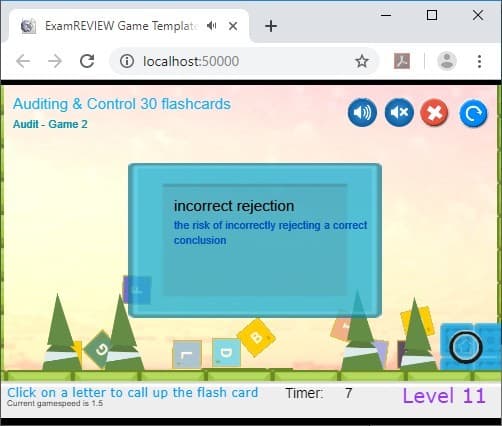Image resolution: width=502 pixels, height=426 pixels.
Task: Click the letter D tile
Action: [226, 352]
